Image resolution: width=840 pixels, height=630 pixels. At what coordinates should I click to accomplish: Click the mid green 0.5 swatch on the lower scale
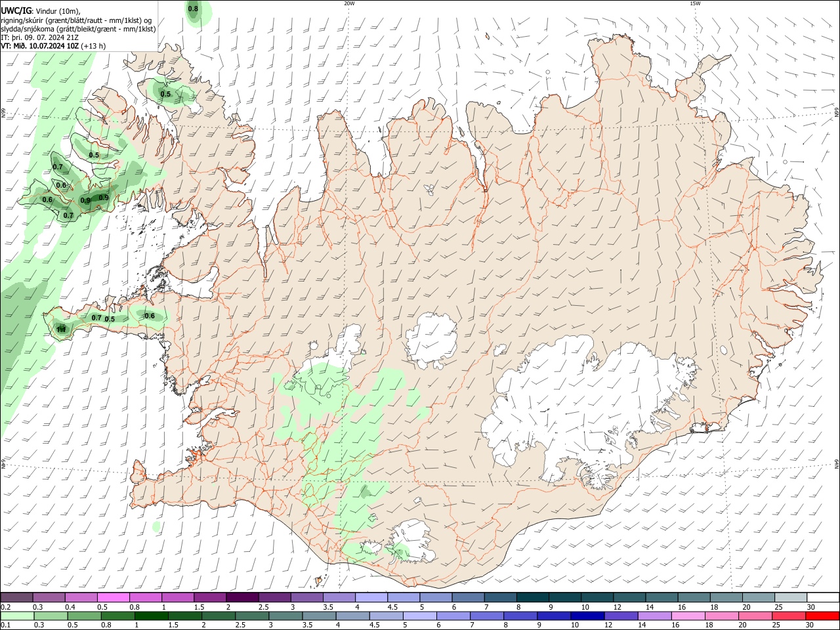(84, 616)
